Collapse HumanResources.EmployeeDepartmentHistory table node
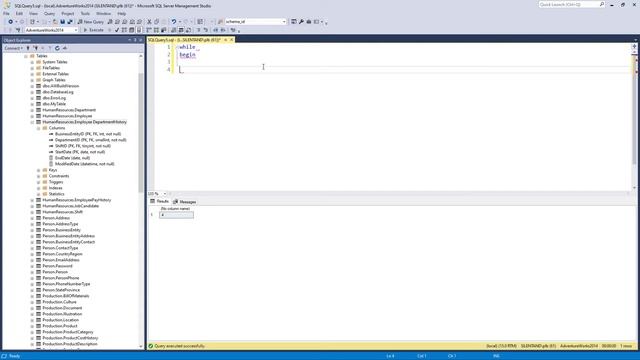 32,122
